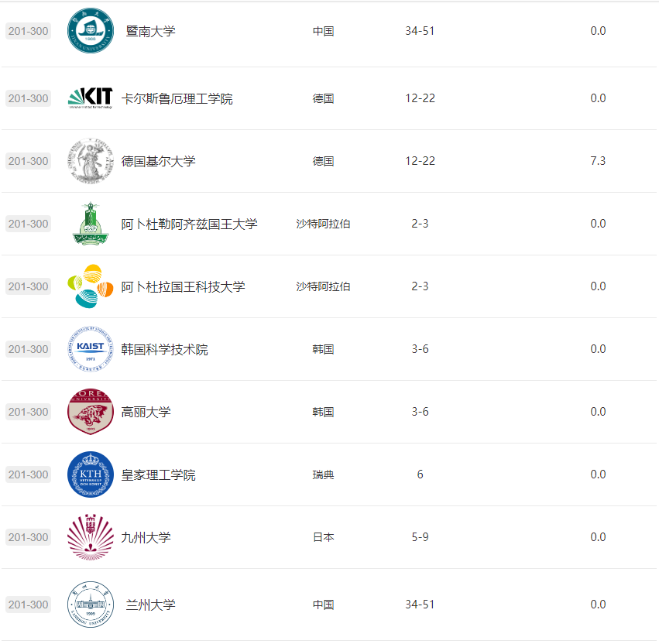
Task: Open 德国基尔大学 page link
Action: (x=159, y=161)
